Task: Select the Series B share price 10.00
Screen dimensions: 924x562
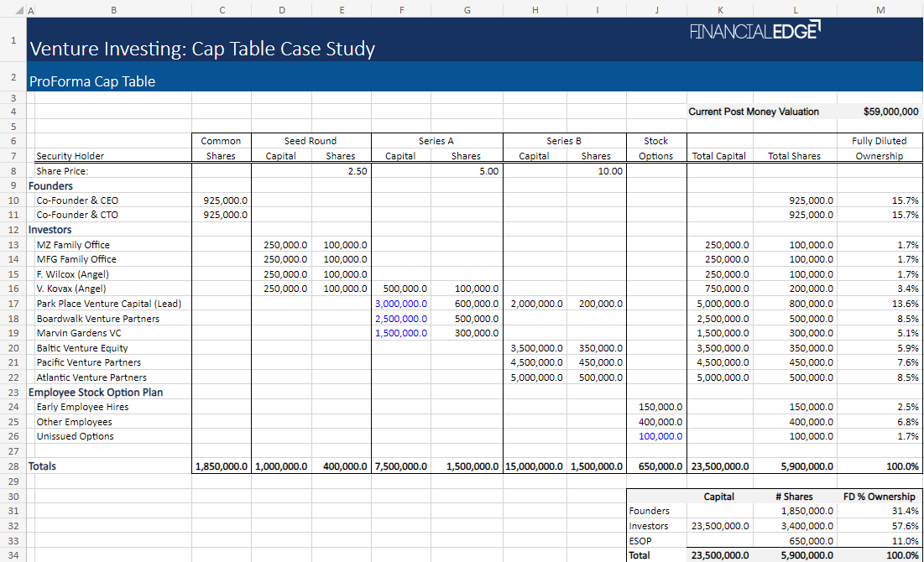Action: point(597,170)
